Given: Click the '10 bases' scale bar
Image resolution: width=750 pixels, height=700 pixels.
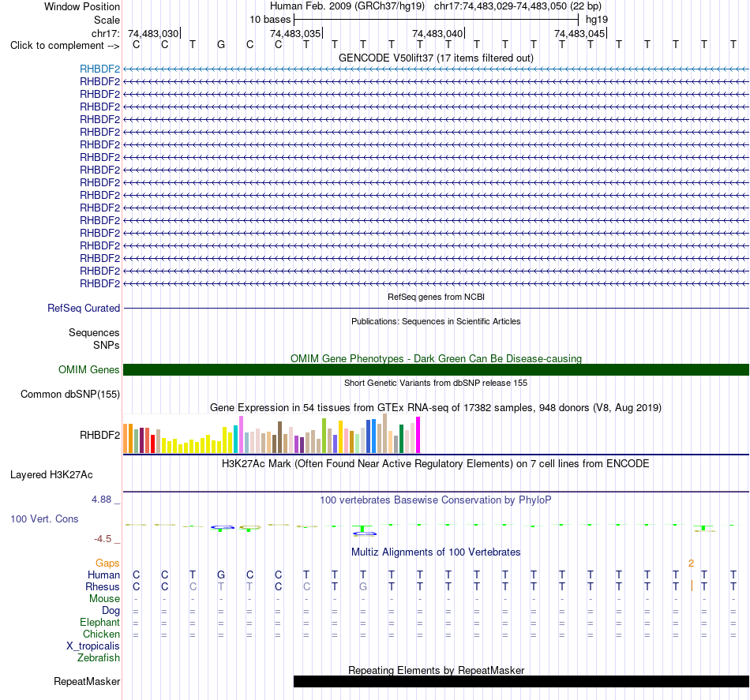Looking at the screenshot, I should point(436,20).
